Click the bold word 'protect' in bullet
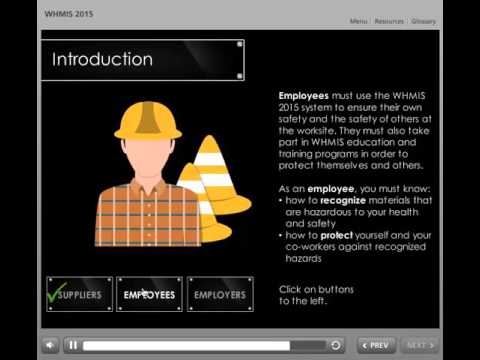Screen dimensions: 480x360 (x=336, y=235)
